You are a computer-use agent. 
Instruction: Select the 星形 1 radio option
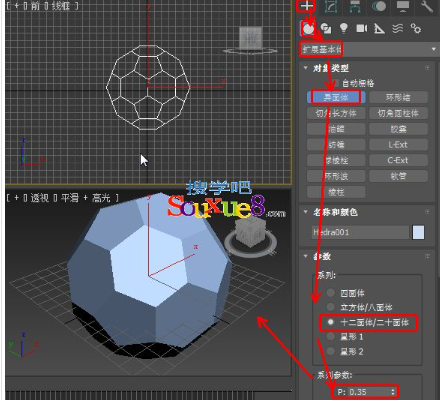345,337
